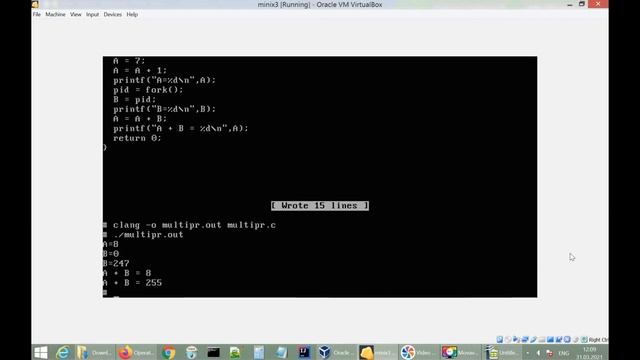Click the video capture status icon

[559, 340]
